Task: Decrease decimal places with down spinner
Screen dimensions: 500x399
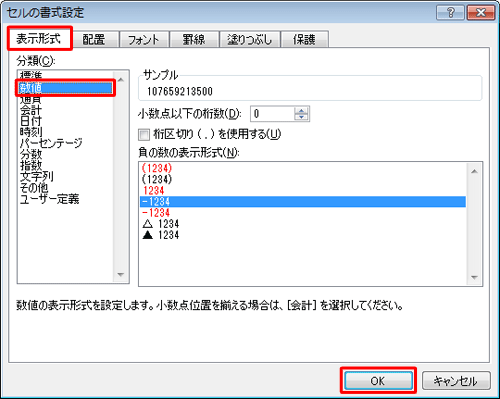Action: pyautogui.click(x=301, y=117)
